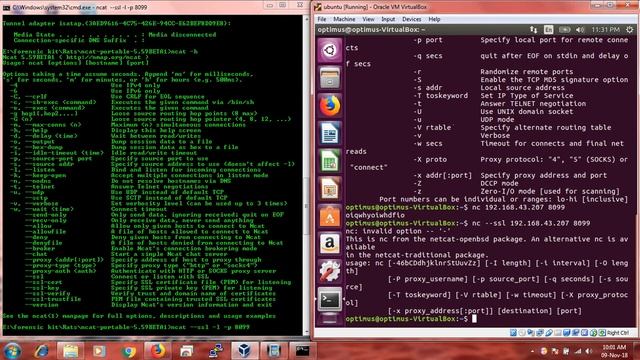This screenshot has width=640, height=360.
Task: Open the network connections taskbar icon
Action: 216,351
